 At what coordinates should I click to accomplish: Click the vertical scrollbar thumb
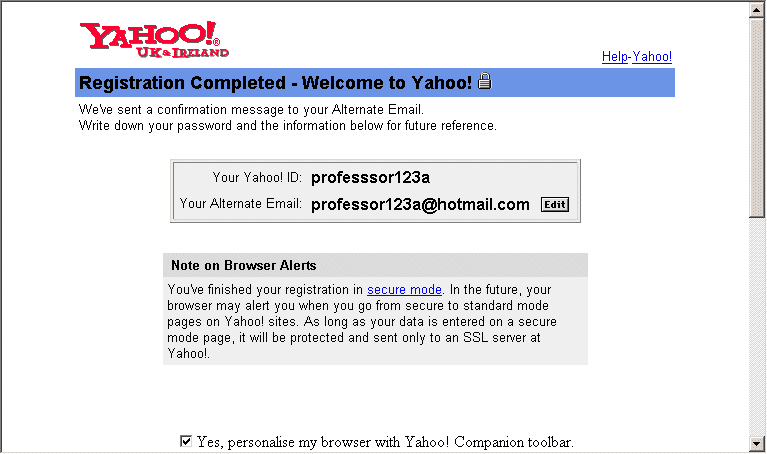[757, 118]
